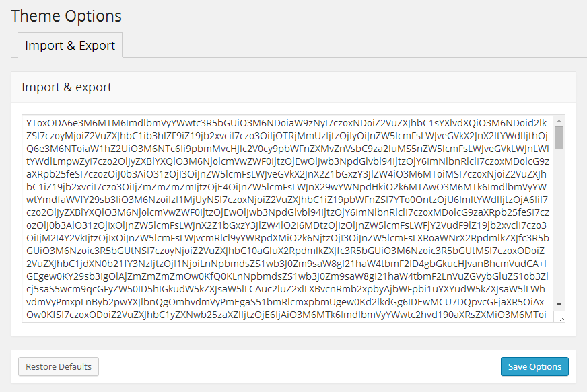587x392 pixels.
Task: Click the Restore Defaults button
Action: tap(59, 366)
